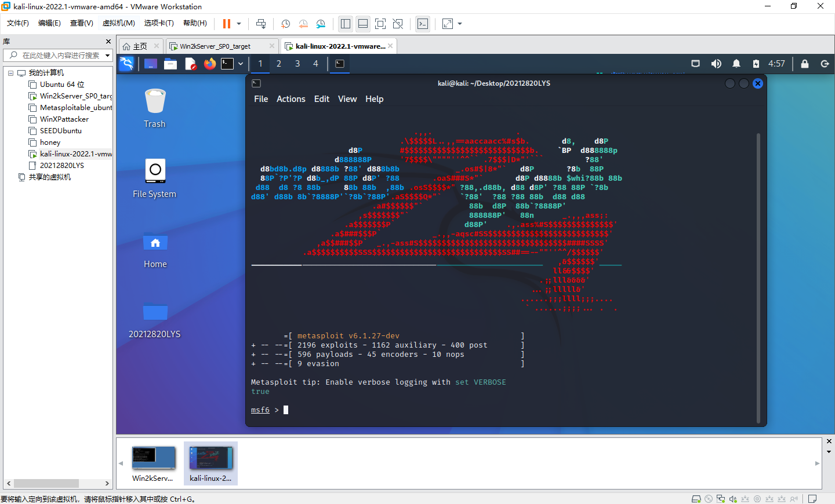
Task: Launch Firefox from the Kali panel
Action: pos(210,64)
